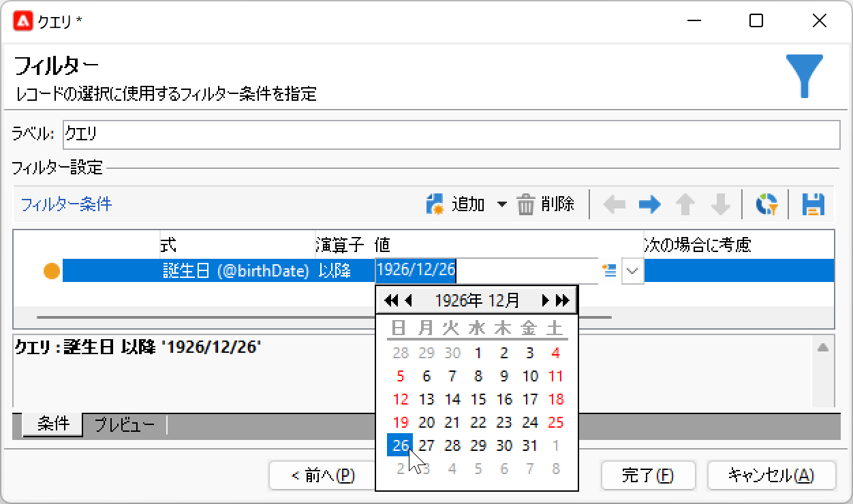Click the blue filter icon in the header
853x504 pixels.
[805, 73]
